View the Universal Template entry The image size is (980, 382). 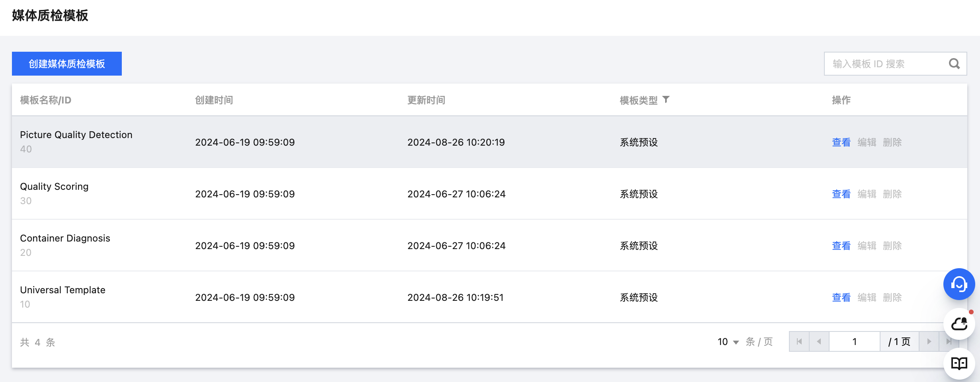coord(841,298)
